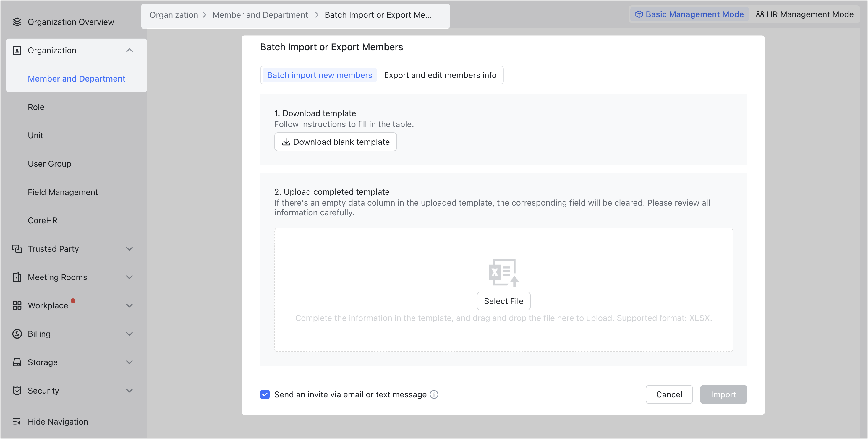Image resolution: width=868 pixels, height=439 pixels.
Task: Click the Workplace grid icon
Action: pyautogui.click(x=17, y=305)
